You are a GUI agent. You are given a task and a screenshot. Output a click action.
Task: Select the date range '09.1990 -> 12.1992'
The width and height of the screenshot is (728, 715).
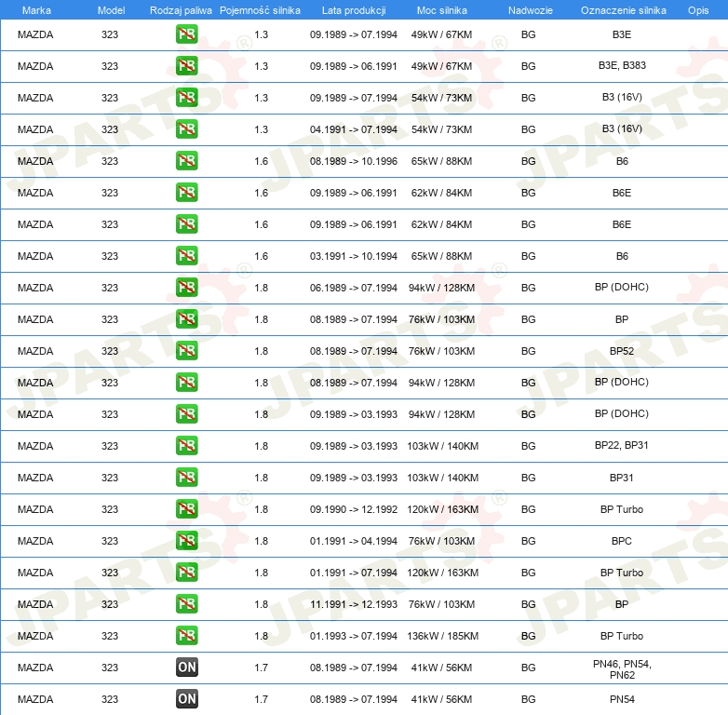354,509
